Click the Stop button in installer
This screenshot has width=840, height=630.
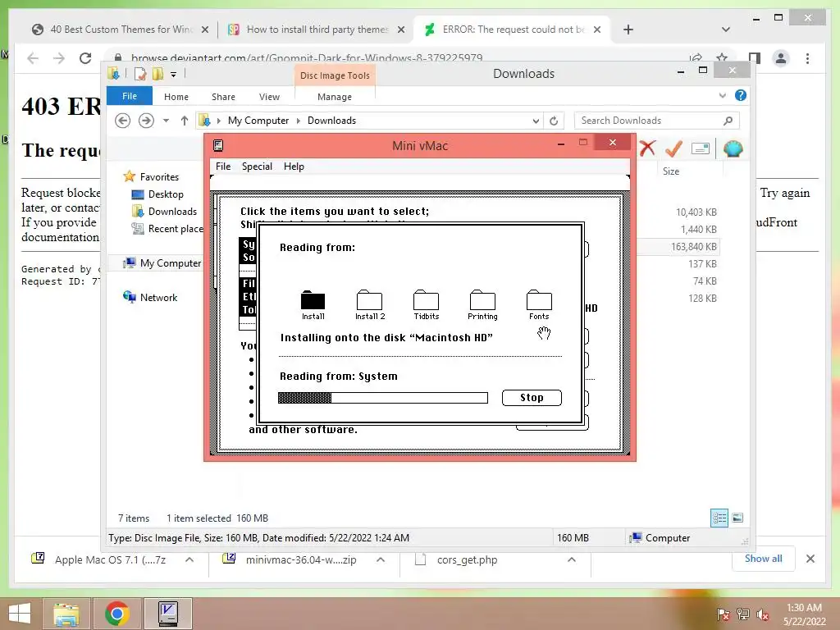point(532,398)
